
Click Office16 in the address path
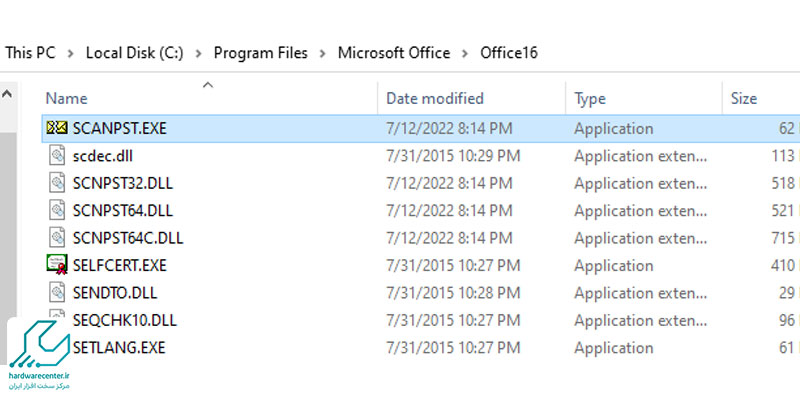pos(509,53)
